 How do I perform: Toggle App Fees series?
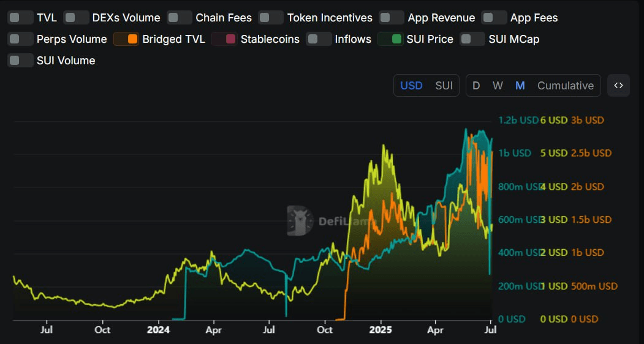(494, 18)
